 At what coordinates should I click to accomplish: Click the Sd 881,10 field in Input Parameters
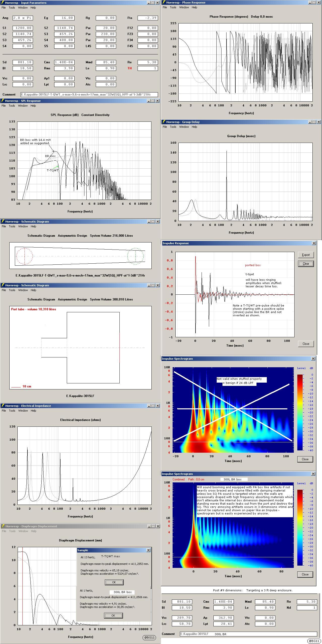point(23,62)
